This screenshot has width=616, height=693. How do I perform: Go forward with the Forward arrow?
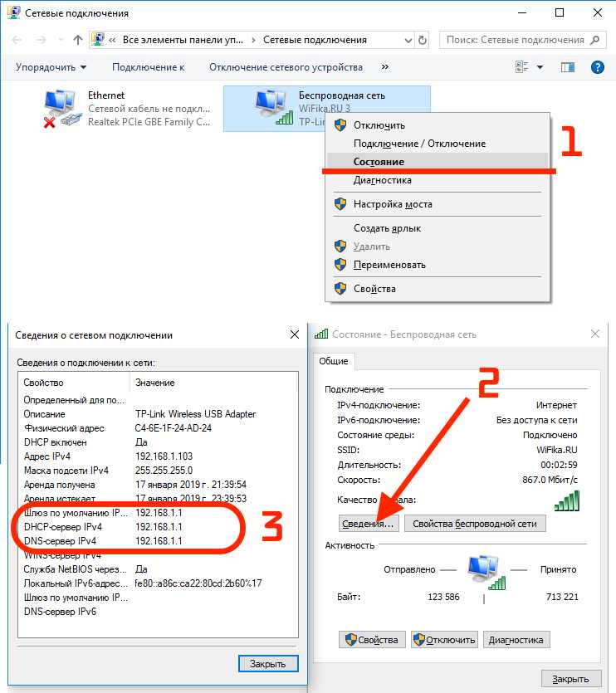41,40
